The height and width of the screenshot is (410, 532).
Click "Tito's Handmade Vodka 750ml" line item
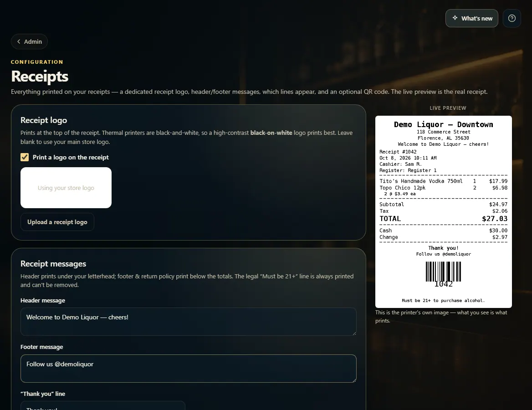click(x=421, y=181)
